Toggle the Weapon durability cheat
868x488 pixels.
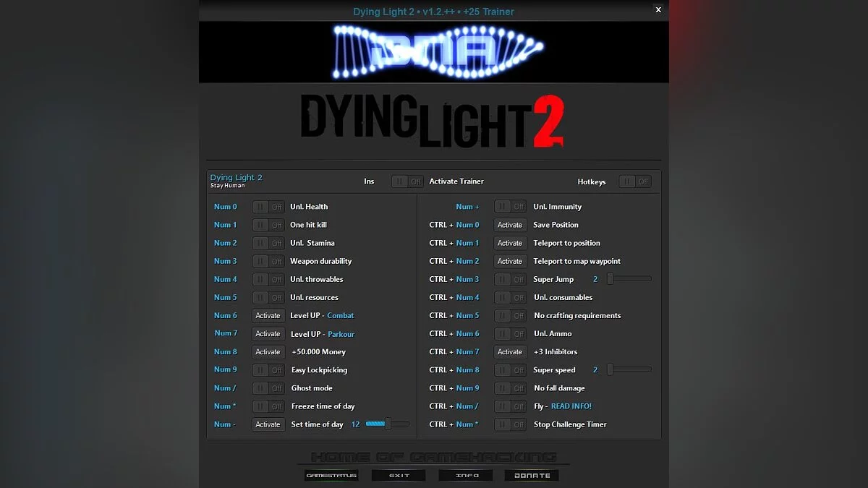(268, 261)
